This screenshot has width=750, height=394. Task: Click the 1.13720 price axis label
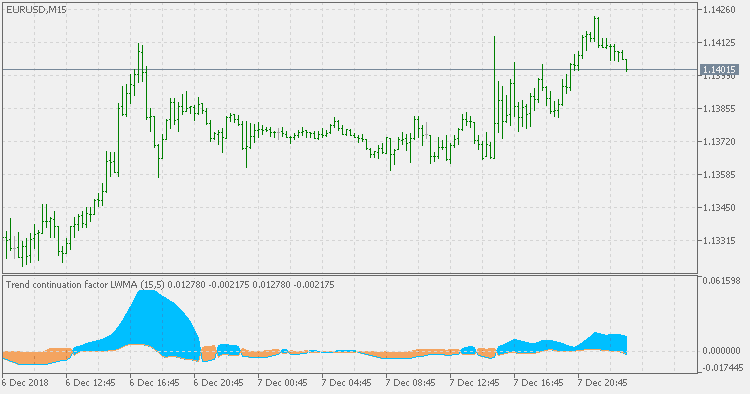click(x=719, y=142)
